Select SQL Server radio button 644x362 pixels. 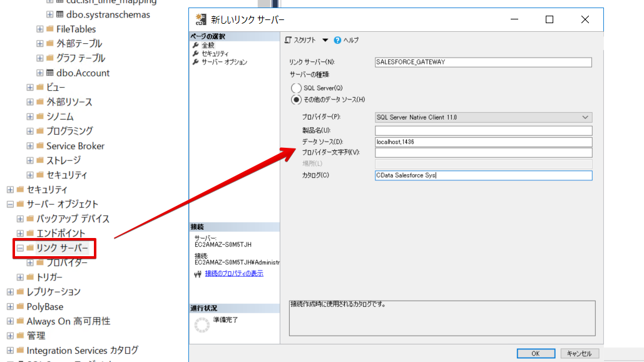(295, 88)
